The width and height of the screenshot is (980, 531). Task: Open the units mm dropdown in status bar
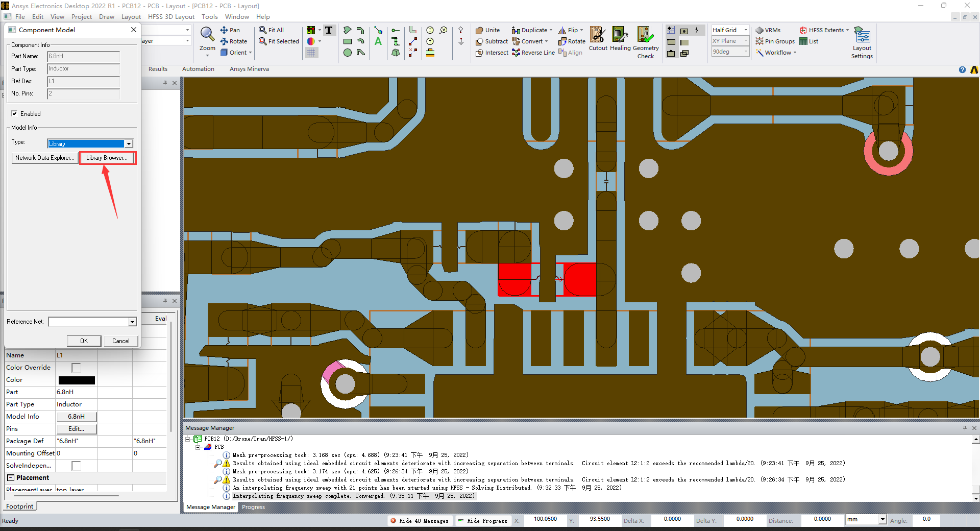click(882, 520)
